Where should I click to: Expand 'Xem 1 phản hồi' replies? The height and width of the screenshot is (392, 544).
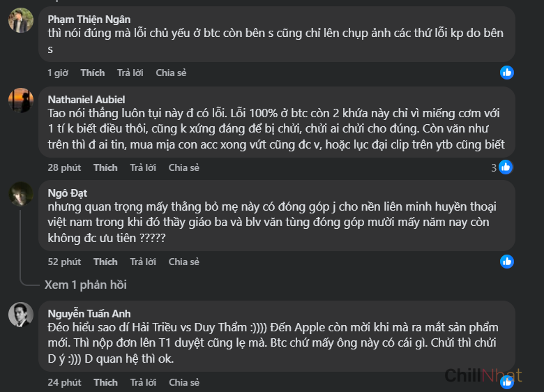click(x=85, y=285)
